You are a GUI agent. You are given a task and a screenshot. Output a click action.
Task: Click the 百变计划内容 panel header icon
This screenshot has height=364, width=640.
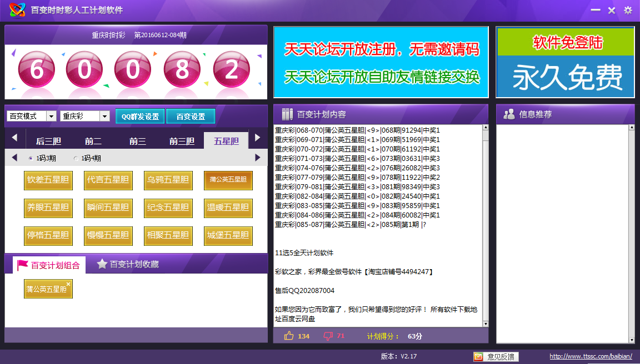click(287, 114)
